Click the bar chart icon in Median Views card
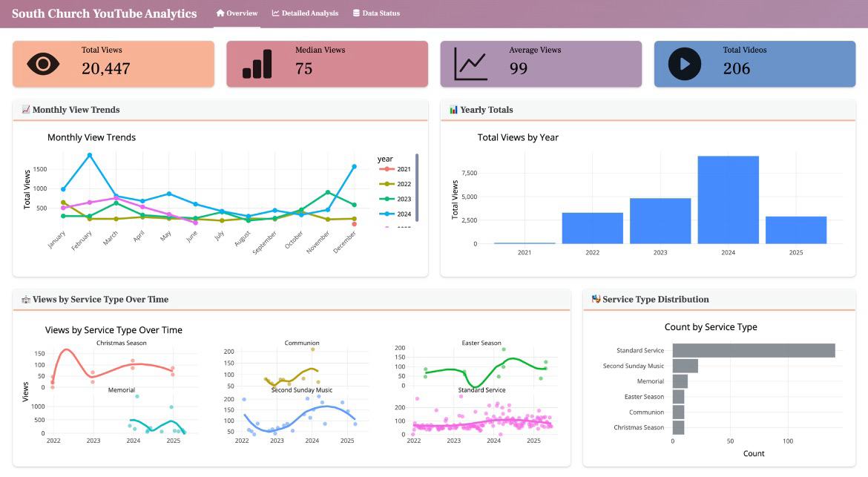This screenshot has width=868, height=477. point(257,64)
